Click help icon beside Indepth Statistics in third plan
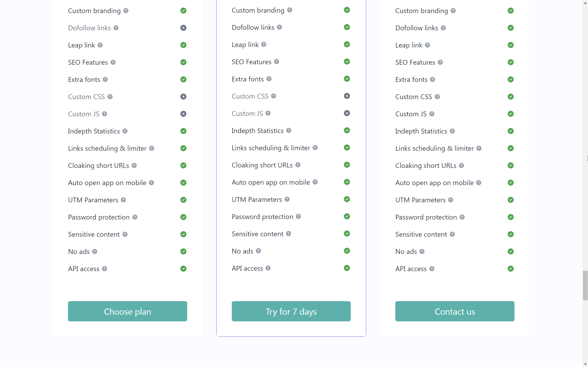Screen dimensions: 588x367 [x=452, y=131]
